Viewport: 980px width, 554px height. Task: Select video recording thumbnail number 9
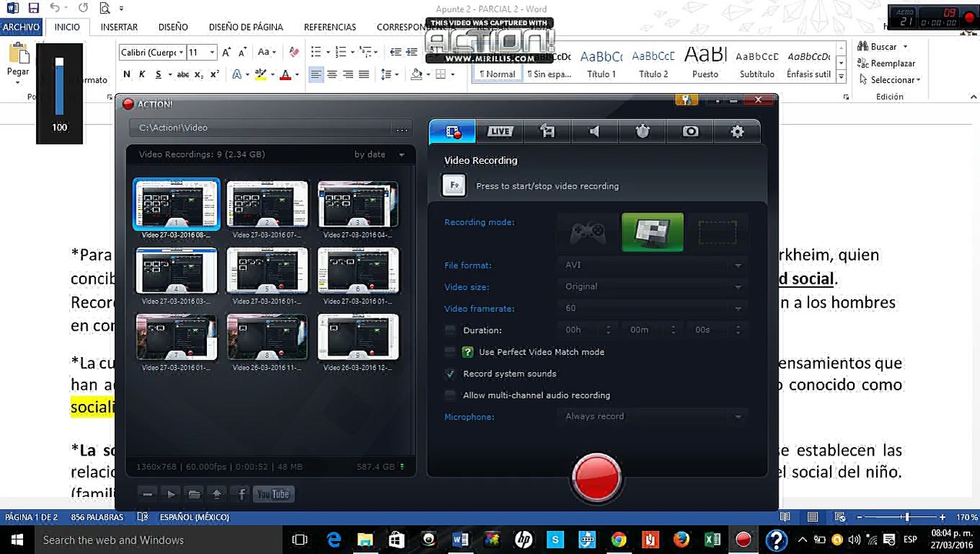coord(358,336)
